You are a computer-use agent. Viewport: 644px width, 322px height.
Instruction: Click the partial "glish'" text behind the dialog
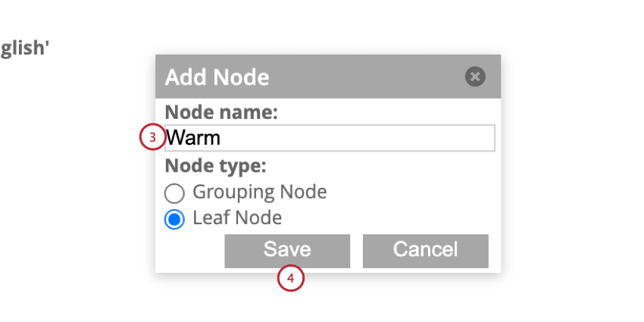coord(25,48)
